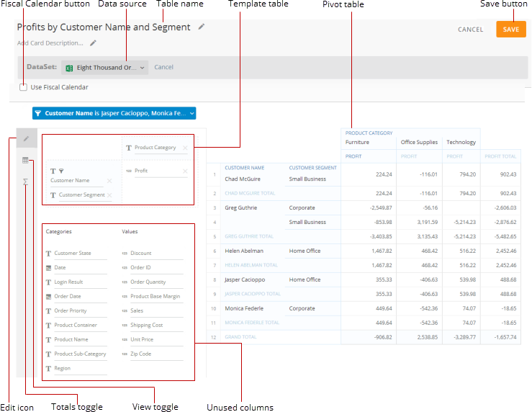This screenshot has height=412, width=532.
Task: Click the Greg Guthrie row cell
Action: pyautogui.click(x=241, y=207)
